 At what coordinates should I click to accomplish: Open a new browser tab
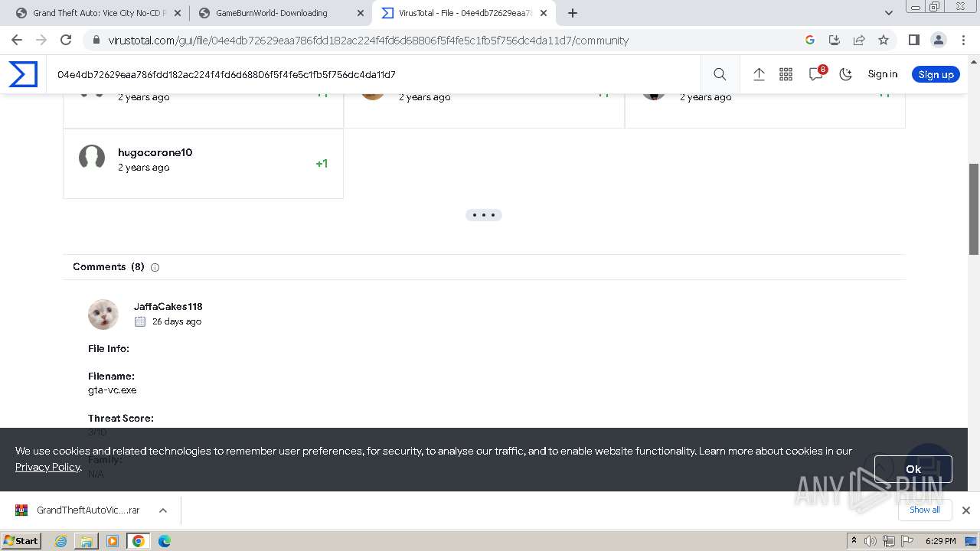pyautogui.click(x=573, y=13)
